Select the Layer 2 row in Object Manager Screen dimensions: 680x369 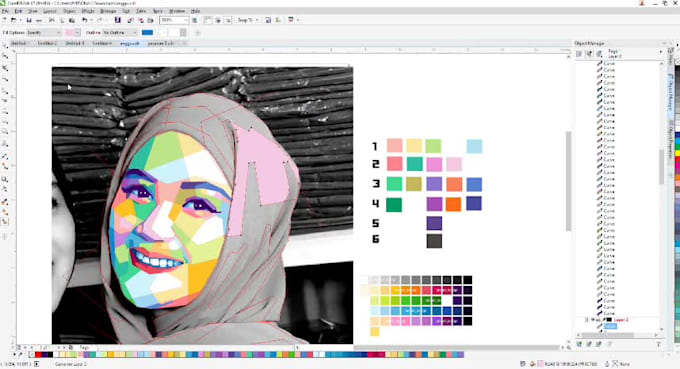(x=620, y=320)
